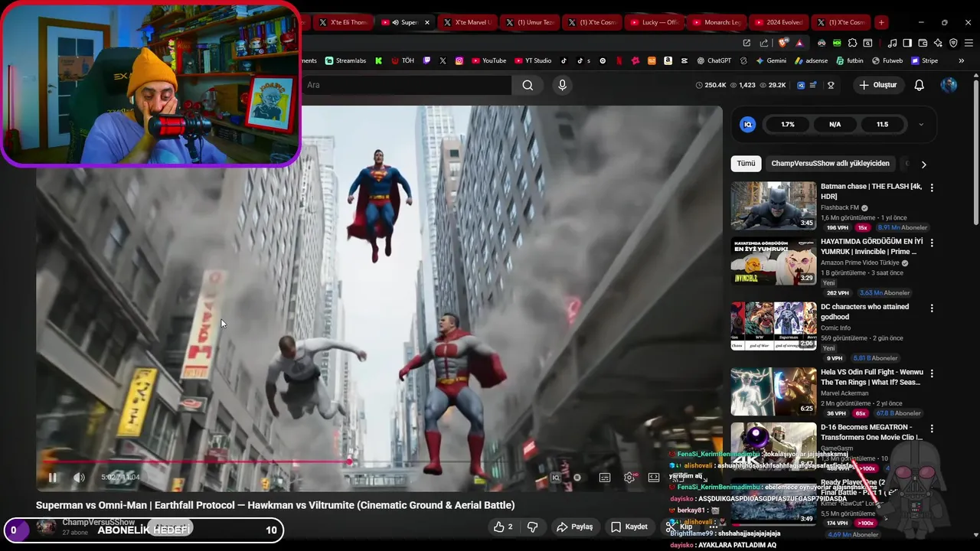This screenshot has width=980, height=551.
Task: Turn on subtitles in the player
Action: (x=605, y=478)
